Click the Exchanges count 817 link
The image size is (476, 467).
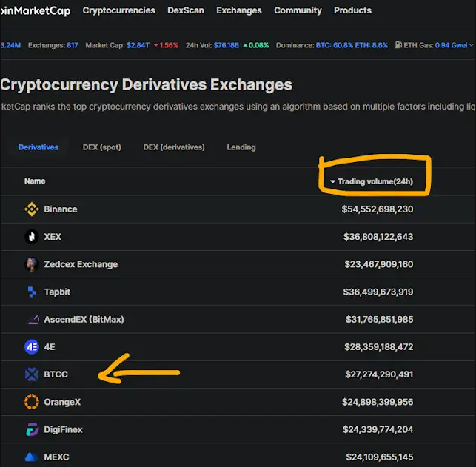click(x=73, y=45)
